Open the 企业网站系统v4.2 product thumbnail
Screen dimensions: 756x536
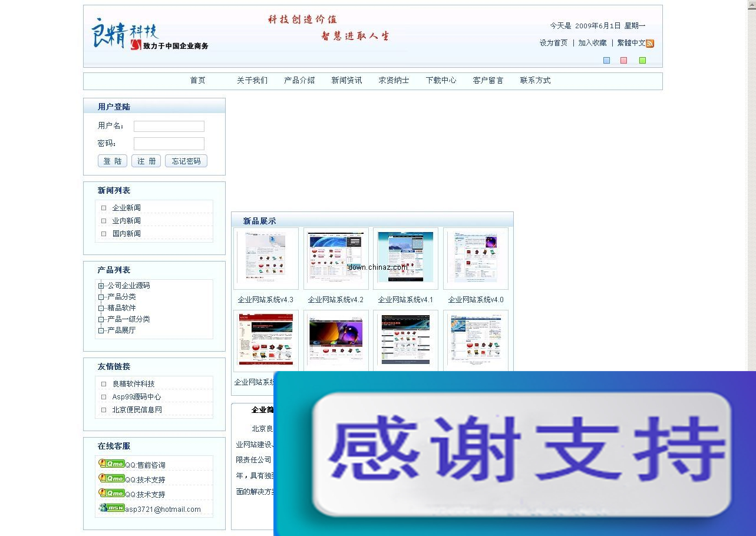point(336,259)
